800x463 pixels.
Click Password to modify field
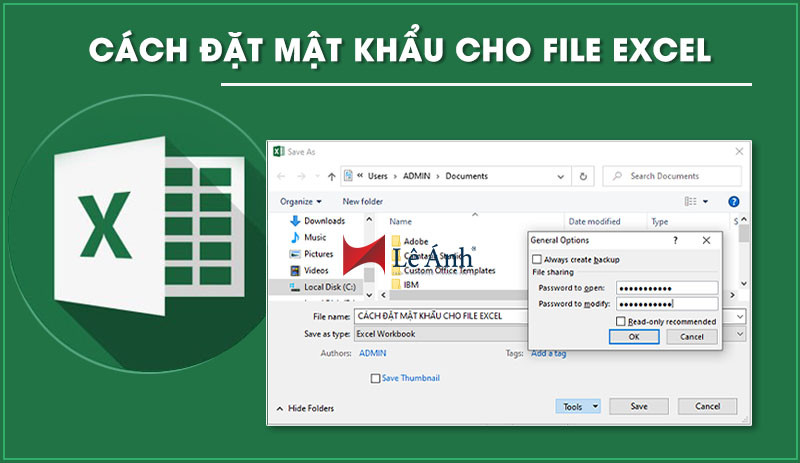667,304
